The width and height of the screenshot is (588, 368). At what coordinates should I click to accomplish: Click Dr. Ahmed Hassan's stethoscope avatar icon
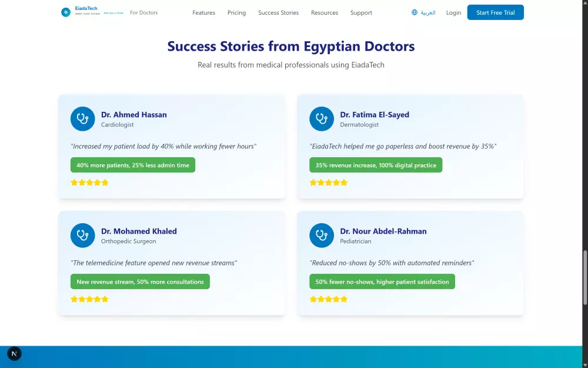click(82, 118)
